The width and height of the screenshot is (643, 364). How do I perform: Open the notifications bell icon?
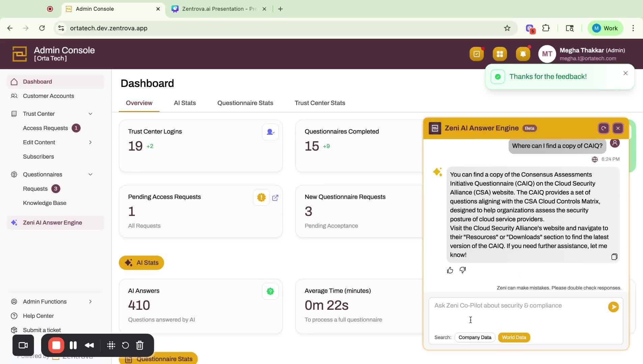point(523,54)
